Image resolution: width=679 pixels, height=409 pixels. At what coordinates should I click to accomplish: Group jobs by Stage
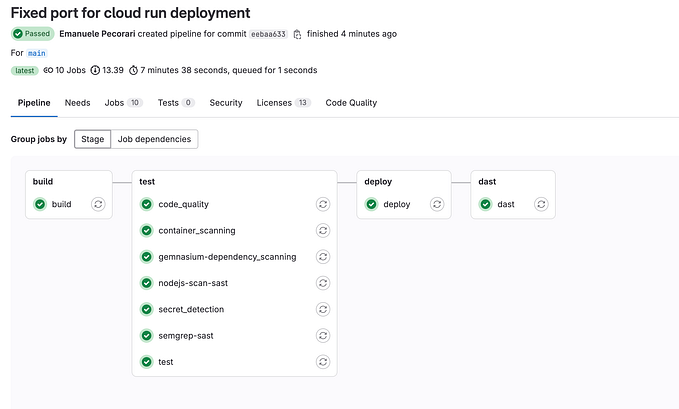point(92,139)
